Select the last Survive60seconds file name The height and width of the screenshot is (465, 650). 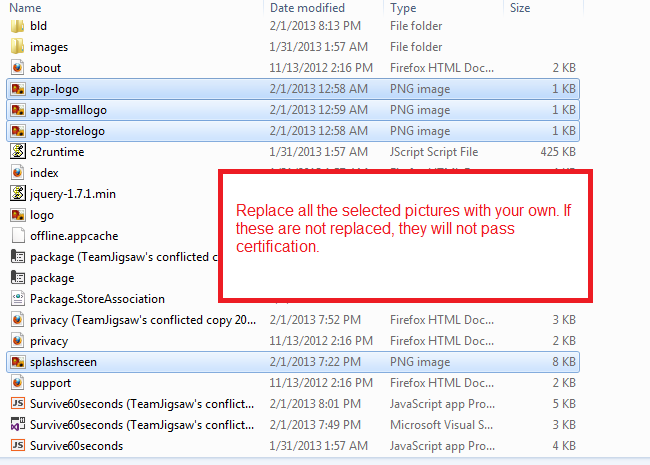[x=76, y=445]
